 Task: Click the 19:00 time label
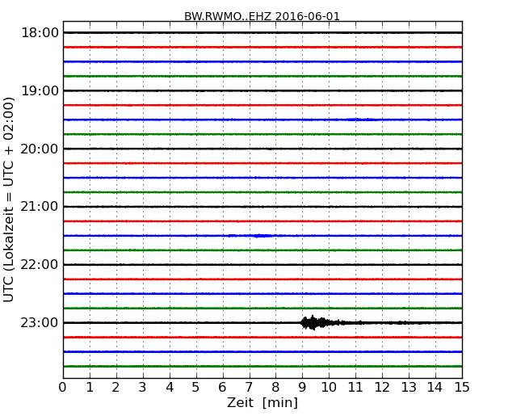click(x=40, y=90)
